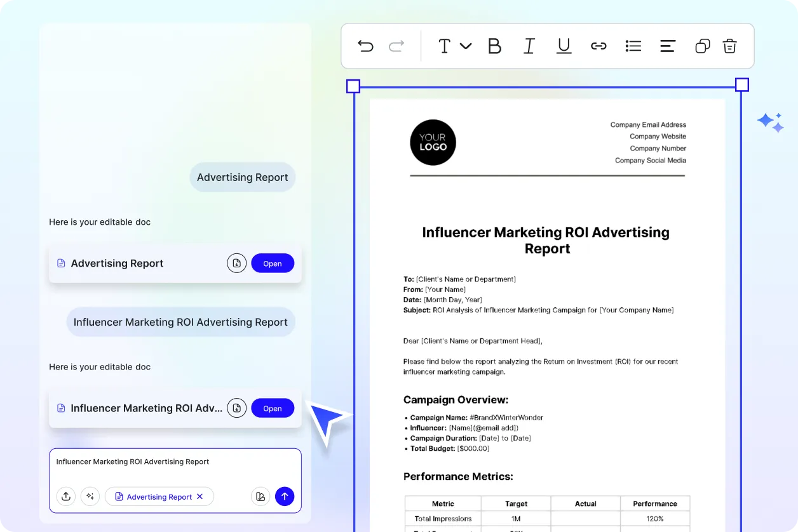Screen dimensions: 798x532
Task: Open the Influencer Marketing ROI document
Action: (273, 408)
